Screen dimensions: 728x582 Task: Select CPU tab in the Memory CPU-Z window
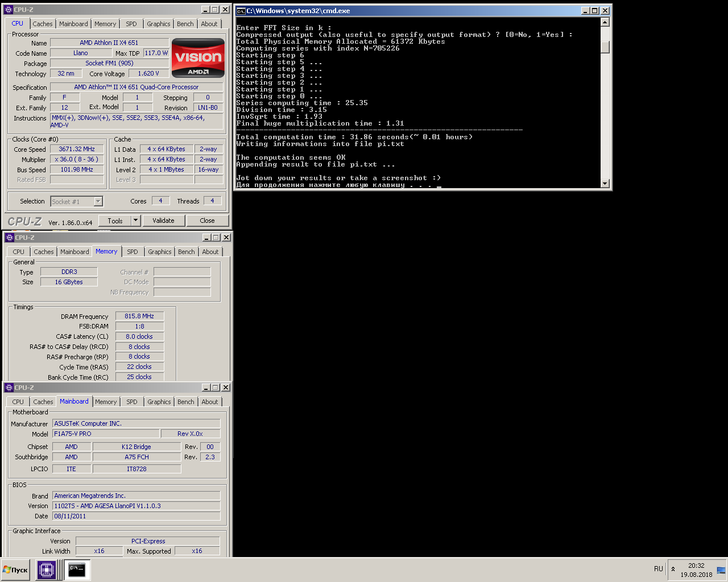coord(19,252)
